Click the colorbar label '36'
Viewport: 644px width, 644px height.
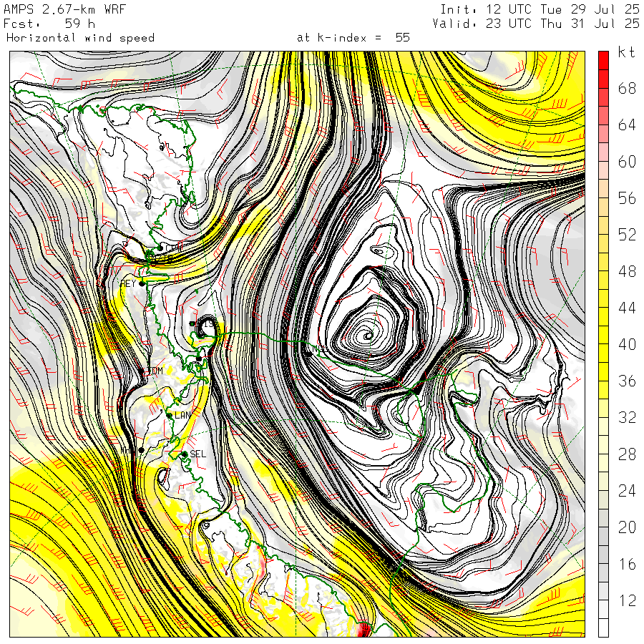627,381
